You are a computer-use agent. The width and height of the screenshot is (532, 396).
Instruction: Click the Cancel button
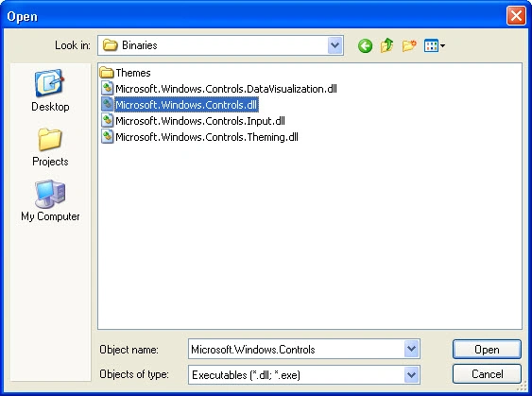487,374
